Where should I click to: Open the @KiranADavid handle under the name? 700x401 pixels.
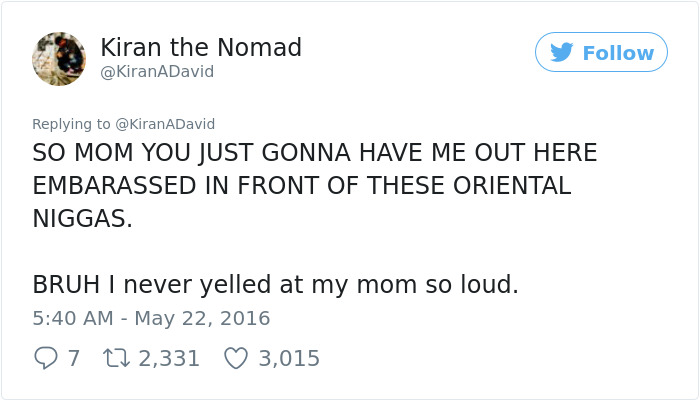(x=157, y=72)
